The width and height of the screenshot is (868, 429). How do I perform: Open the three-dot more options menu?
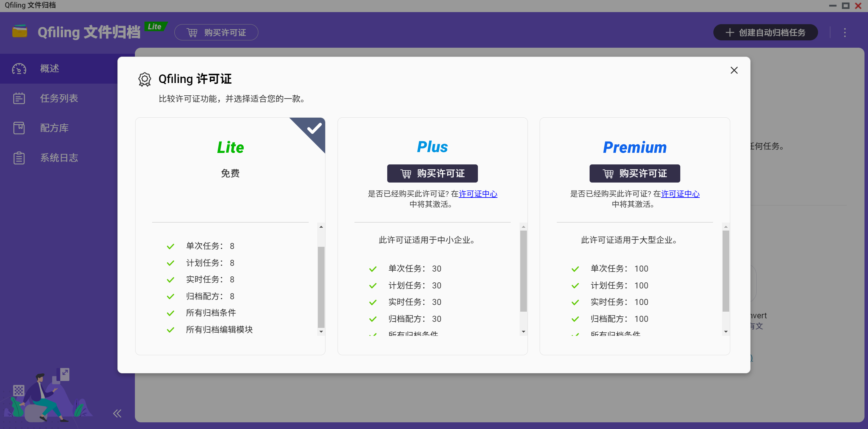844,33
